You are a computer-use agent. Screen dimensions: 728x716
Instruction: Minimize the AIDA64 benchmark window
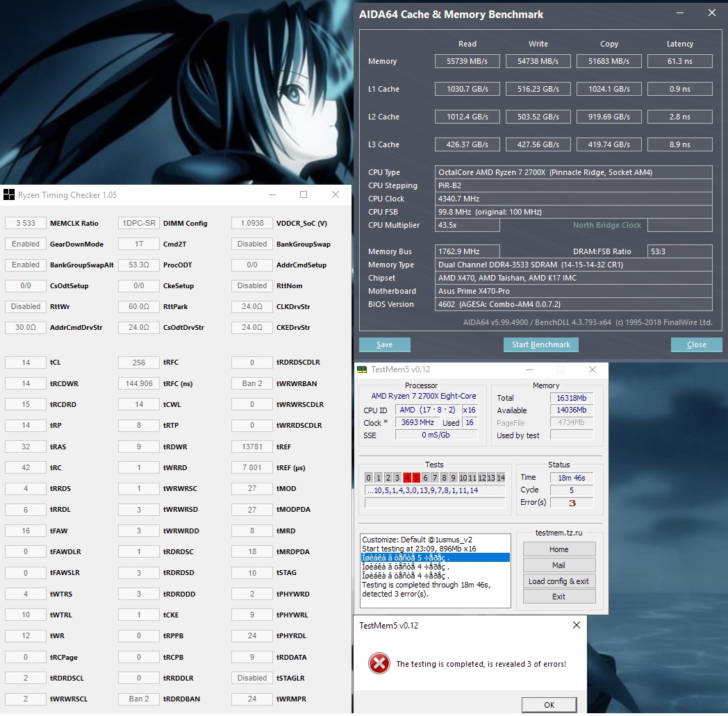click(680, 13)
